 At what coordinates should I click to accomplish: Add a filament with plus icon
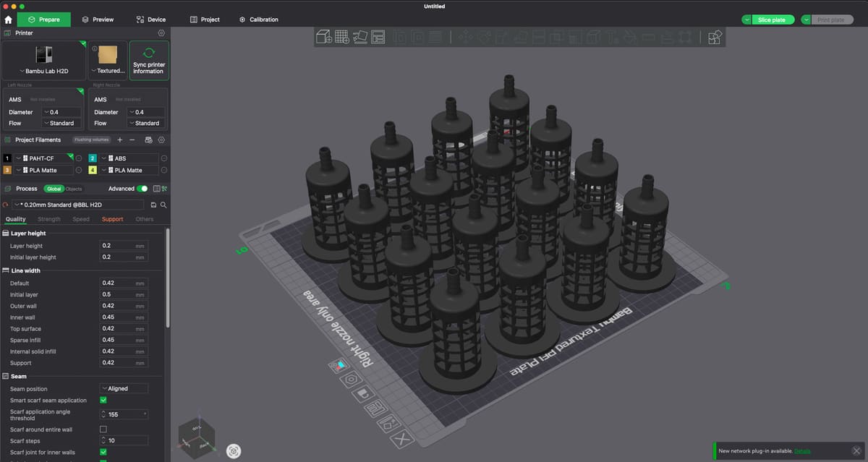coord(120,140)
